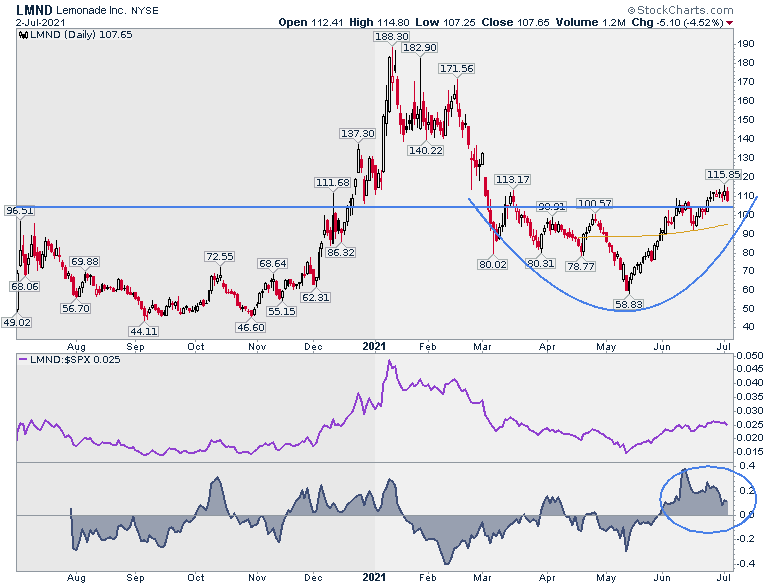Click the 0.050 tick on ratio axis

tap(749, 356)
